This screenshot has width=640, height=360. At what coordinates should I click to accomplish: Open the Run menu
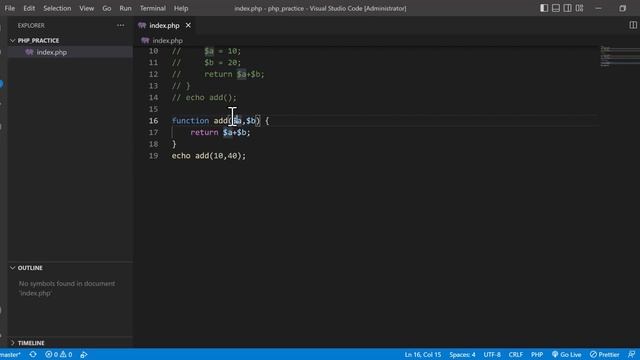tap(125, 8)
